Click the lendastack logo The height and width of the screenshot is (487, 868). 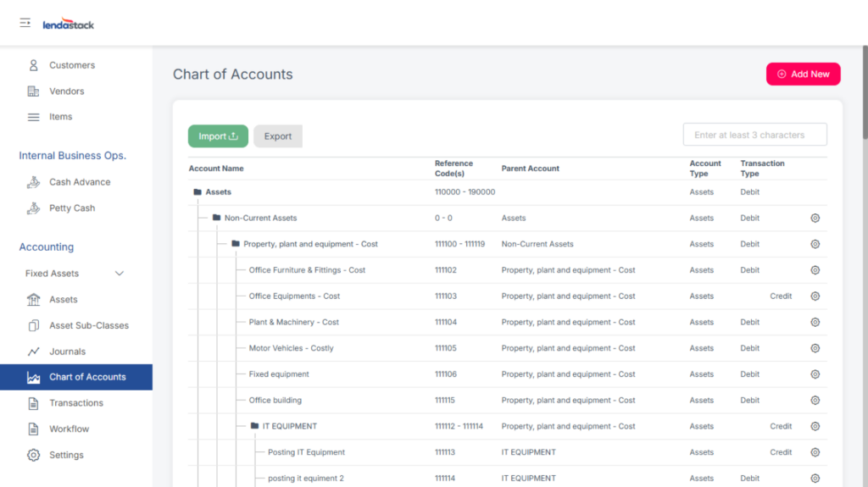click(69, 25)
